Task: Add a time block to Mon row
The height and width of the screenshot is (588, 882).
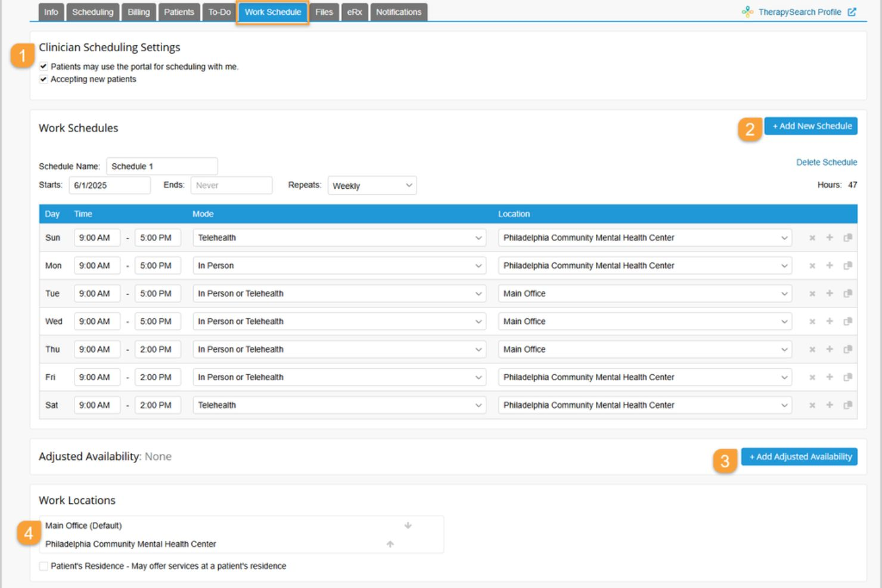Action: 829,266
